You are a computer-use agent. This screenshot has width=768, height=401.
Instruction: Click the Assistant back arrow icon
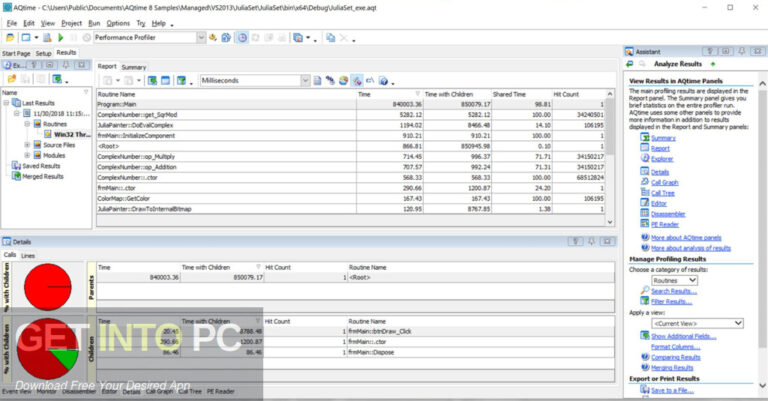click(630, 64)
